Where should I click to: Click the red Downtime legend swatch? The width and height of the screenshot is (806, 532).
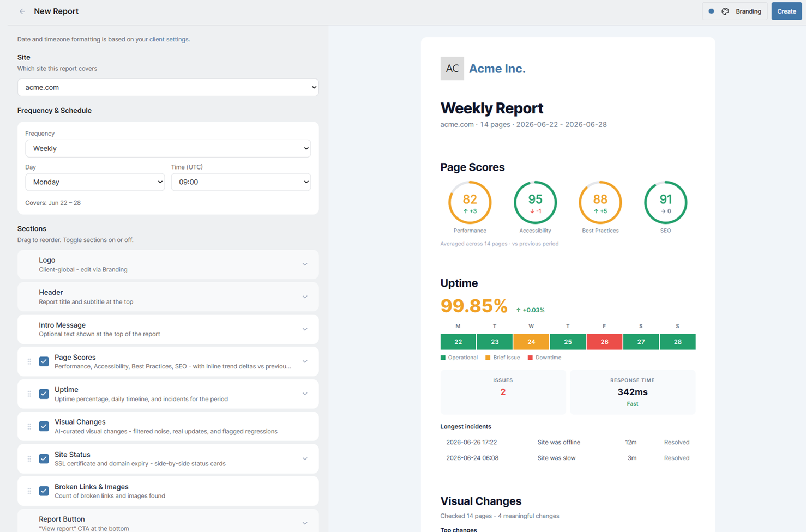pyautogui.click(x=530, y=358)
